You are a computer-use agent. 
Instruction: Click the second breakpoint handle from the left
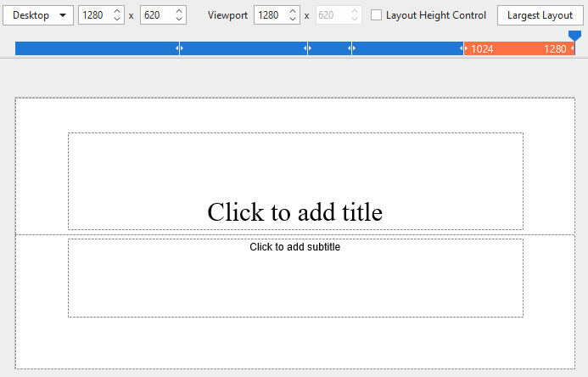[x=308, y=49]
